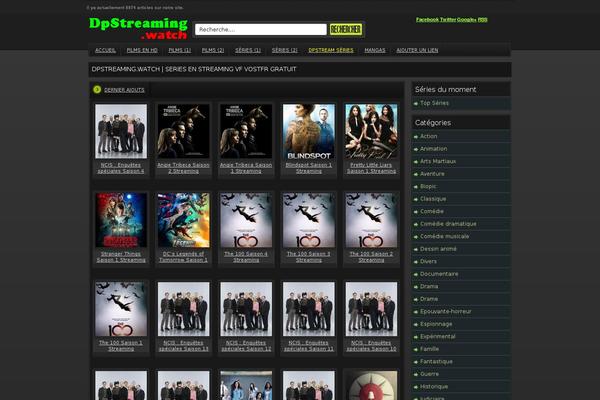The image size is (600, 400).
Task: Select the Arts Martiaux category
Action: pyautogui.click(x=438, y=162)
